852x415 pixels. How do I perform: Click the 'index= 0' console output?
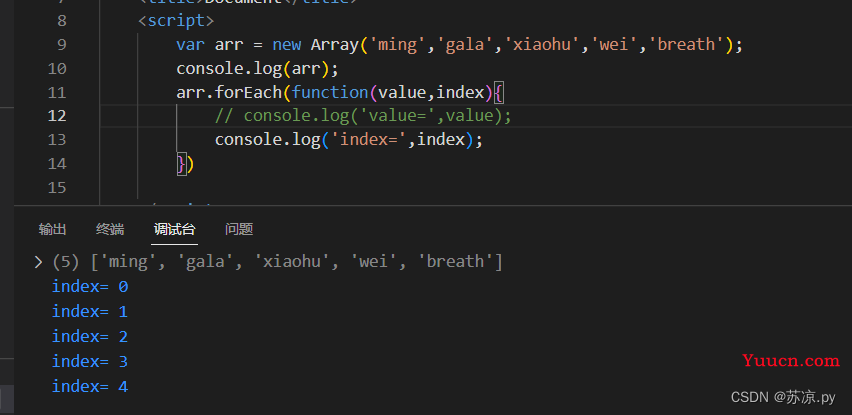(90, 286)
